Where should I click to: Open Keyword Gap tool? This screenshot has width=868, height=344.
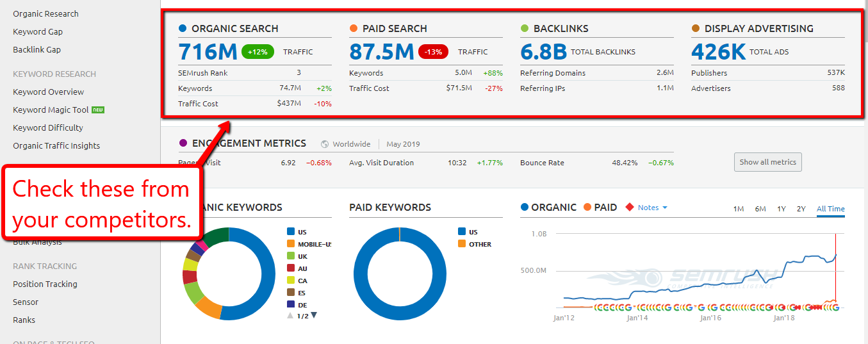pos(38,31)
